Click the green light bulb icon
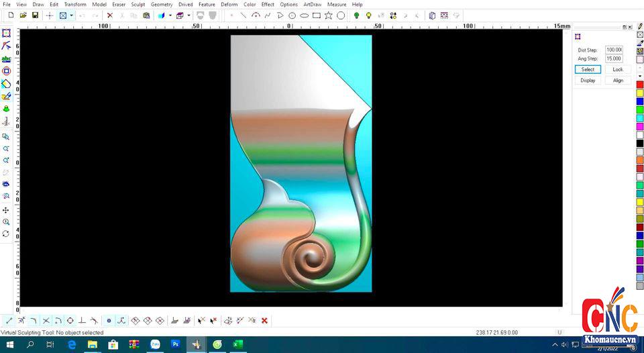The width and height of the screenshot is (644, 353). tap(356, 15)
